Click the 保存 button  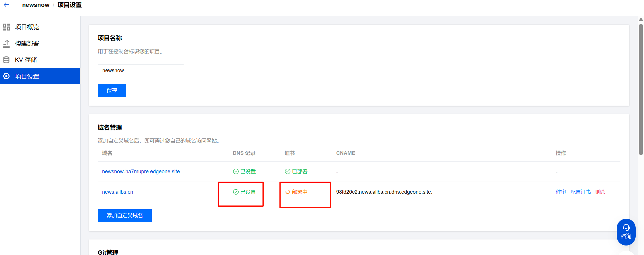point(112,90)
